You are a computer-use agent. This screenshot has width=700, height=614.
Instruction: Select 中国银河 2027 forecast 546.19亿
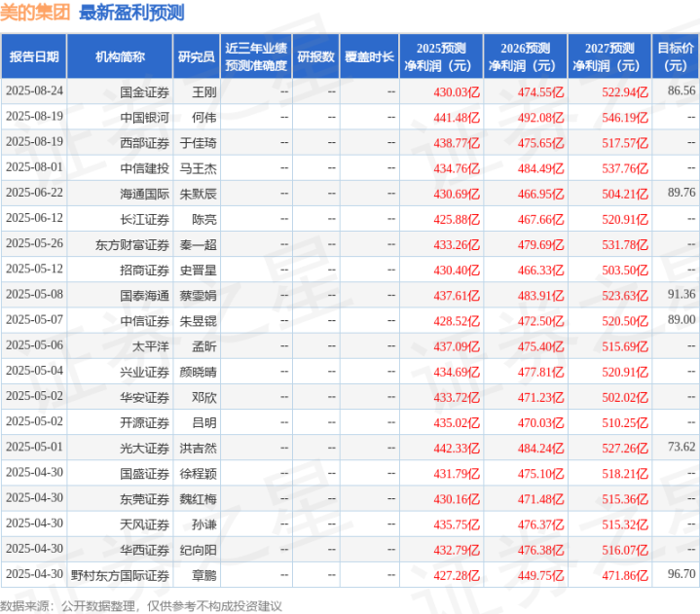tap(625, 118)
